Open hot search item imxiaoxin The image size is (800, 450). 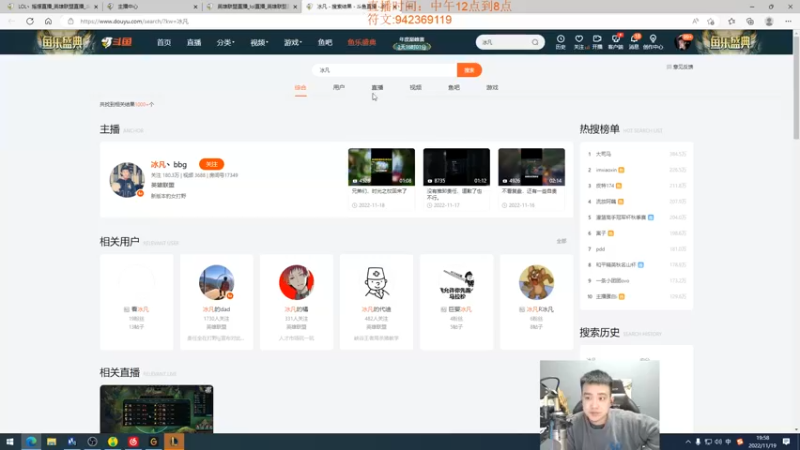[x=606, y=170]
